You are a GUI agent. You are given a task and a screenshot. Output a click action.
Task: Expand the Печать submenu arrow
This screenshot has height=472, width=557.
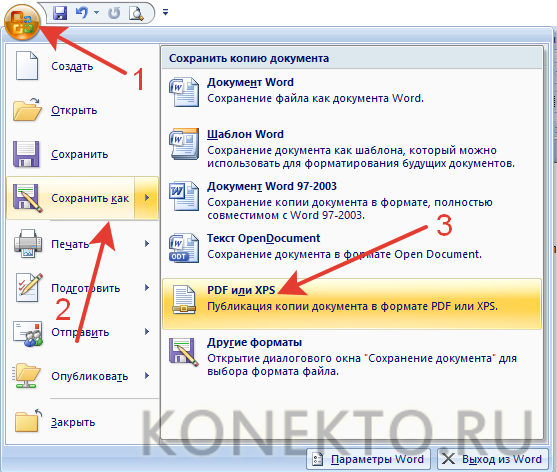coord(147,244)
